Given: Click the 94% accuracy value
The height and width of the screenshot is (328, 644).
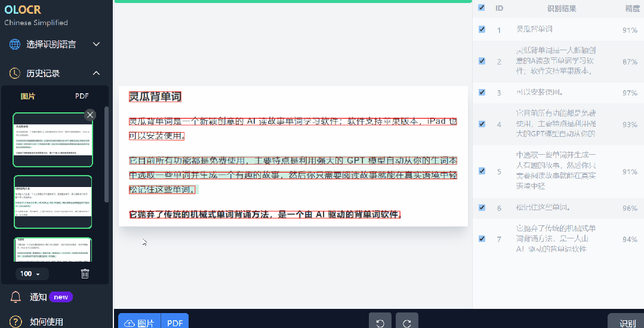Looking at the screenshot, I should coord(630,239).
